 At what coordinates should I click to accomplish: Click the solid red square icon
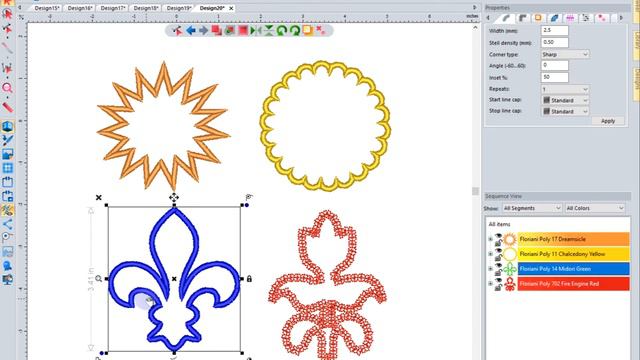point(243,31)
